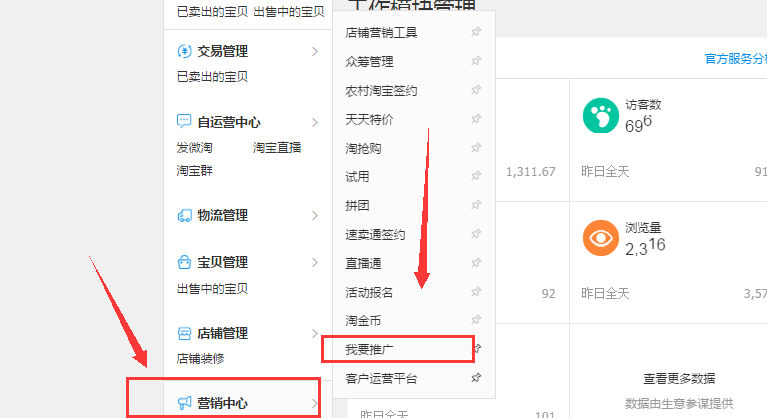Select 天天特价 menu entry
767x418 pixels.
click(369, 119)
